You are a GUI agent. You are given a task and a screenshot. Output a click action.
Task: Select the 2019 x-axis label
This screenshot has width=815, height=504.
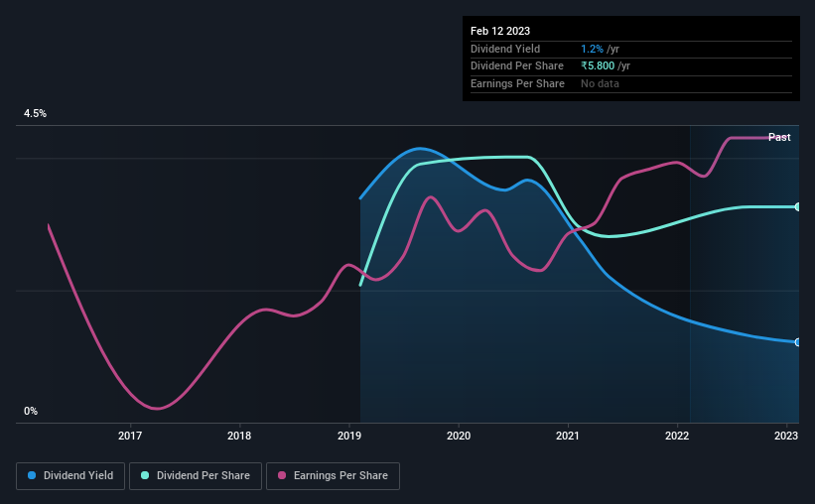click(349, 436)
